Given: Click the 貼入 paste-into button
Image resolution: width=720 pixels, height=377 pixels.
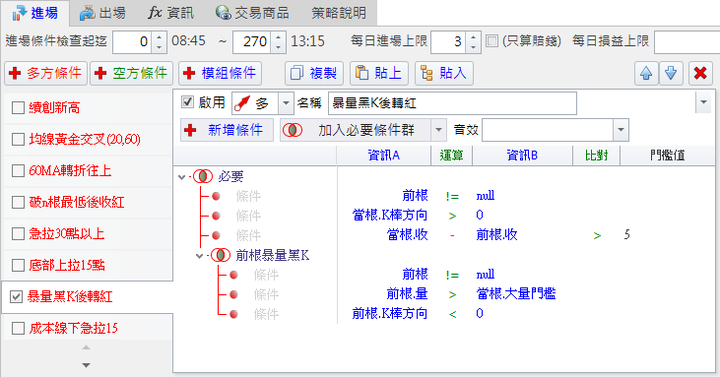Looking at the screenshot, I should point(444,73).
